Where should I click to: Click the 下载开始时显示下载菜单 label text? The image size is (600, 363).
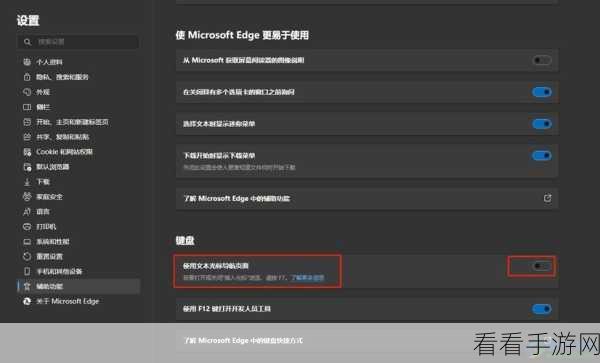[x=219, y=156]
